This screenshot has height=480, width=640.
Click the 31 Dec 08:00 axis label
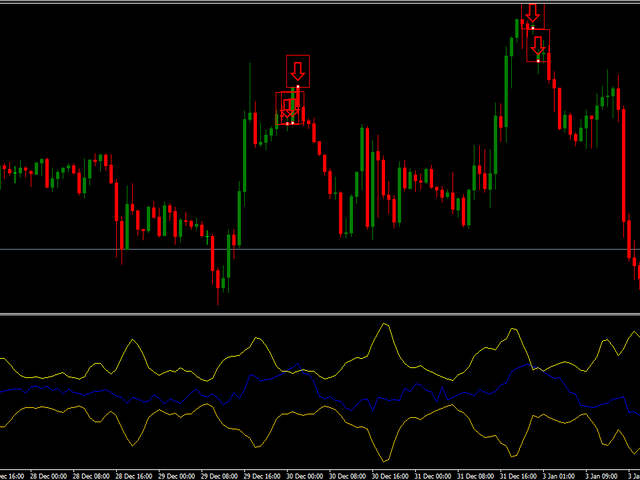coord(477,476)
